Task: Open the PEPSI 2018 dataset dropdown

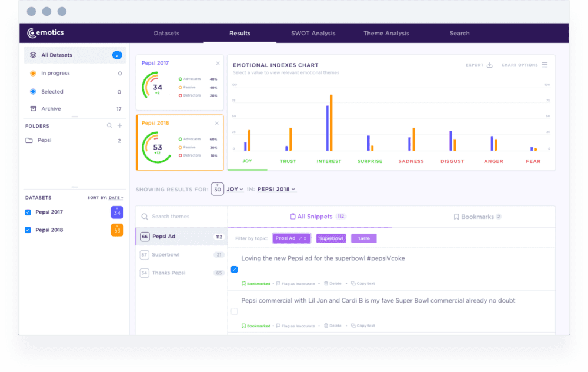Action: click(x=276, y=189)
